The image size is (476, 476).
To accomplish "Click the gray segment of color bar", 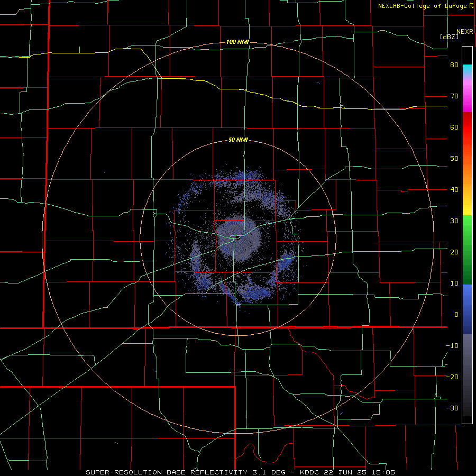I will point(467,375).
